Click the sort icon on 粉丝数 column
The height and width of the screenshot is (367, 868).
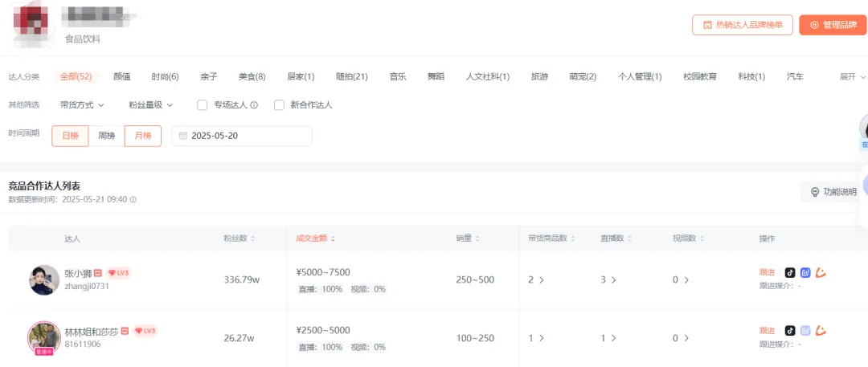coord(254,239)
